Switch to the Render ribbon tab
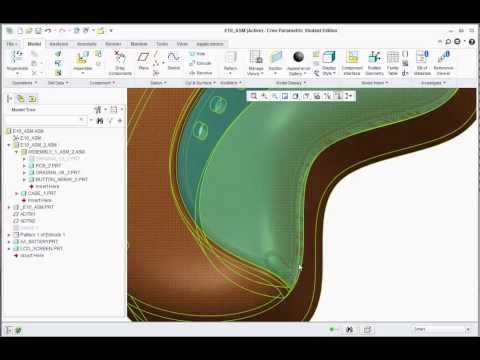The height and width of the screenshot is (360, 480). pyautogui.click(x=113, y=44)
